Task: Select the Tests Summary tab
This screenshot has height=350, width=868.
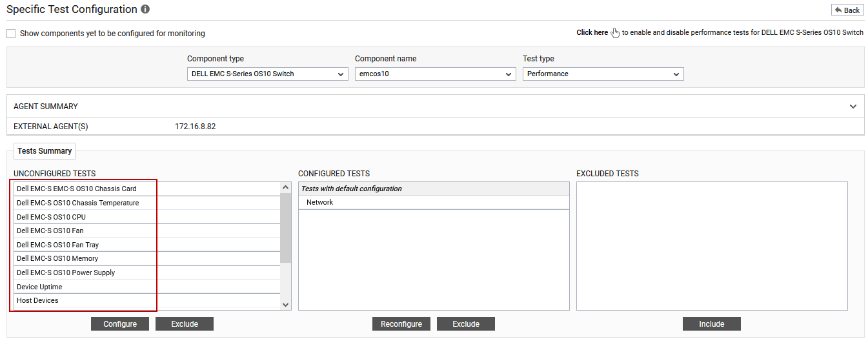Action: 45,151
